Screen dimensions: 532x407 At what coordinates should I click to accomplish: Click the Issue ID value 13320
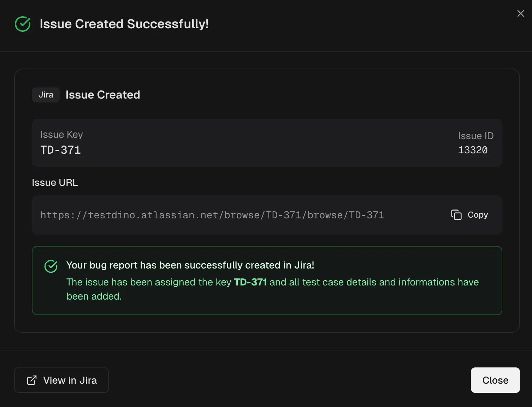(473, 150)
